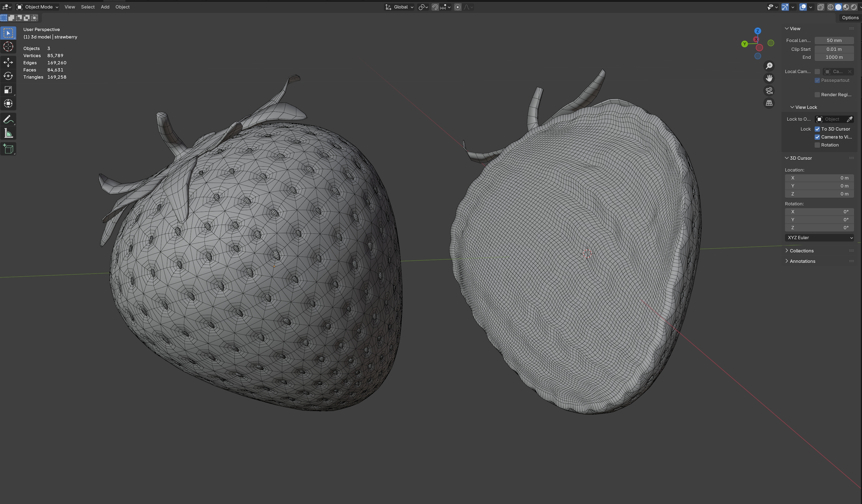
Task: Click the Options button
Action: tap(850, 17)
